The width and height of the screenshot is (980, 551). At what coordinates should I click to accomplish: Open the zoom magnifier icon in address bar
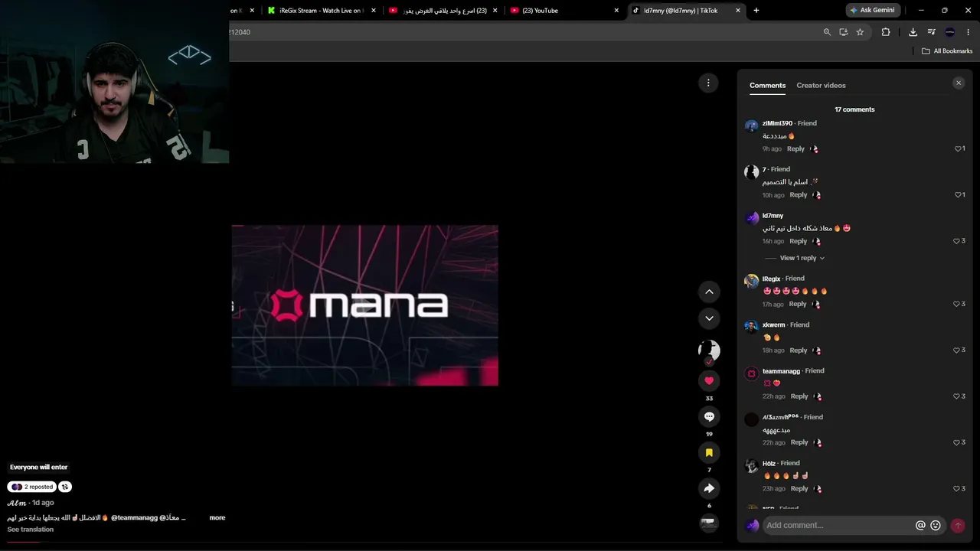click(x=827, y=32)
